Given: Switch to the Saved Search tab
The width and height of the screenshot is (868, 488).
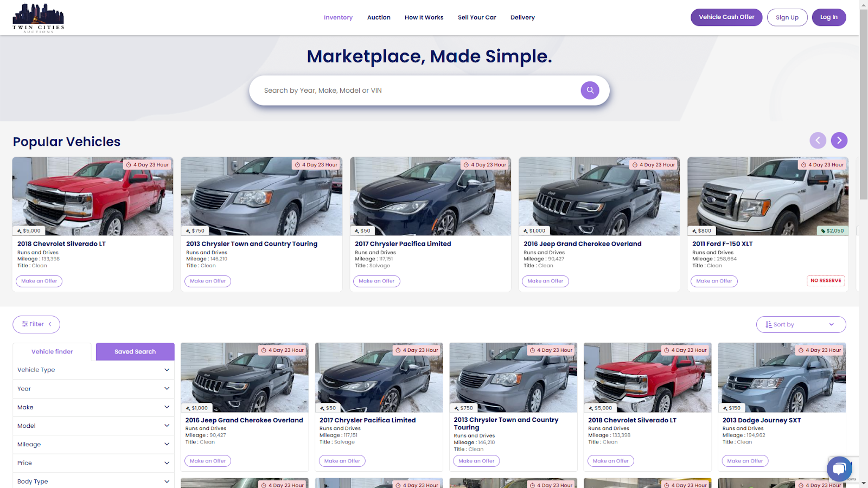Looking at the screenshot, I should click(135, 351).
